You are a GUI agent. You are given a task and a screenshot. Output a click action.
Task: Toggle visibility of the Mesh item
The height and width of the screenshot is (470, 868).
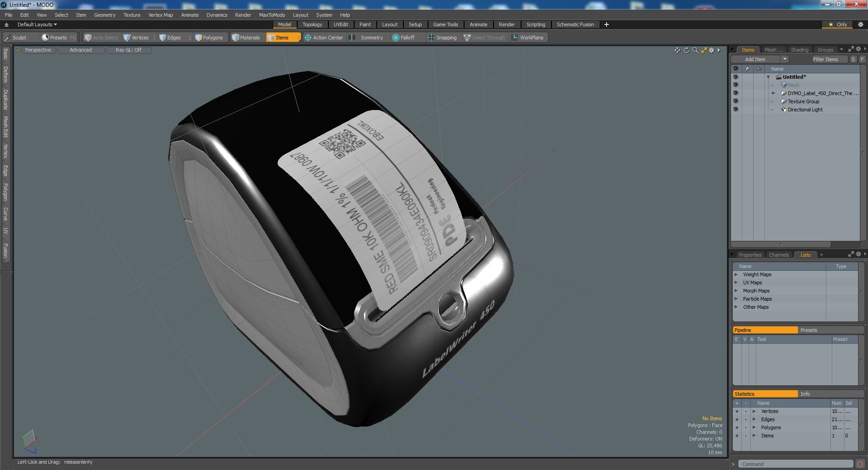735,85
